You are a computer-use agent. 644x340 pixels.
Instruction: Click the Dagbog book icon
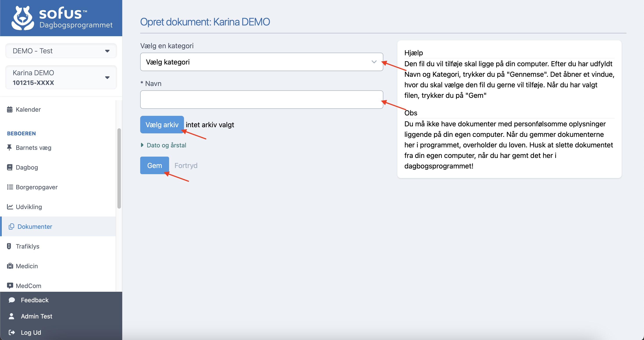pyautogui.click(x=10, y=167)
